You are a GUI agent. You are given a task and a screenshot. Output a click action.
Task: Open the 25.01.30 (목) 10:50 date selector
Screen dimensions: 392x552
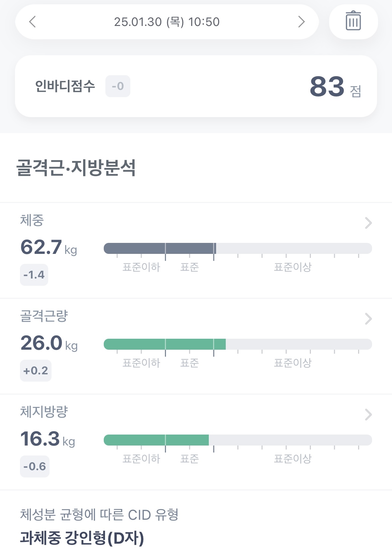[x=167, y=22]
